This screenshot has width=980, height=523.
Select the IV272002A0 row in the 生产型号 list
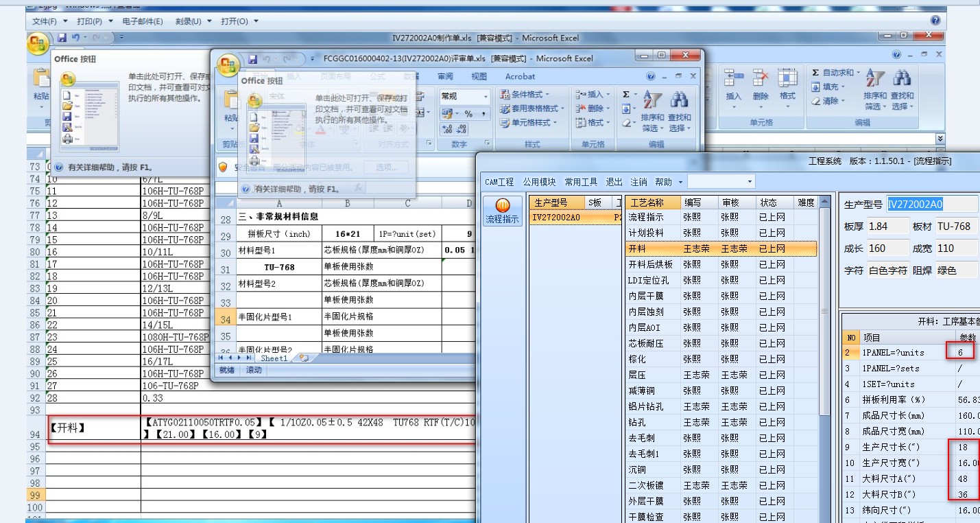(x=574, y=217)
